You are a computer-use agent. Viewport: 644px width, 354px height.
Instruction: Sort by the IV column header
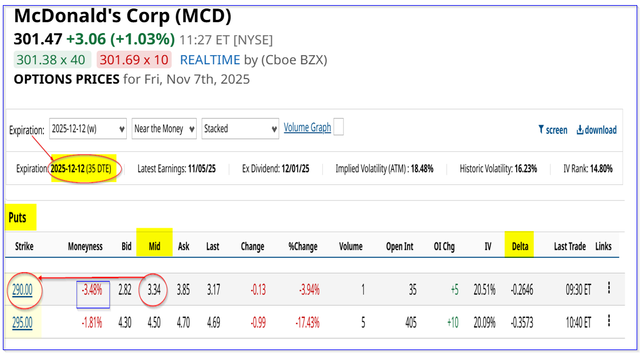[488, 246]
